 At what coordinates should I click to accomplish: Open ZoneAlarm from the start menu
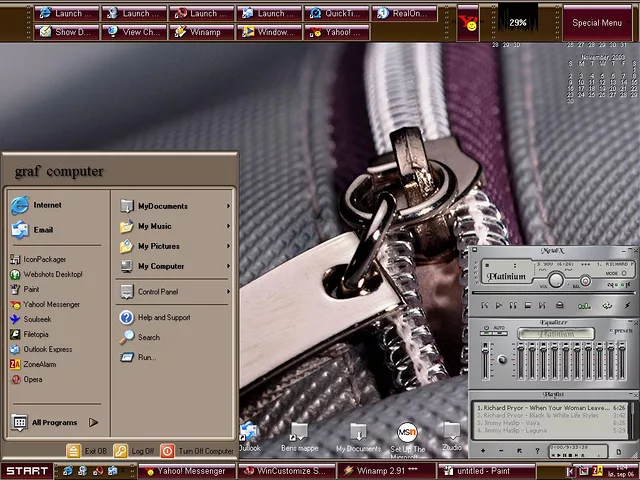pyautogui.click(x=40, y=365)
